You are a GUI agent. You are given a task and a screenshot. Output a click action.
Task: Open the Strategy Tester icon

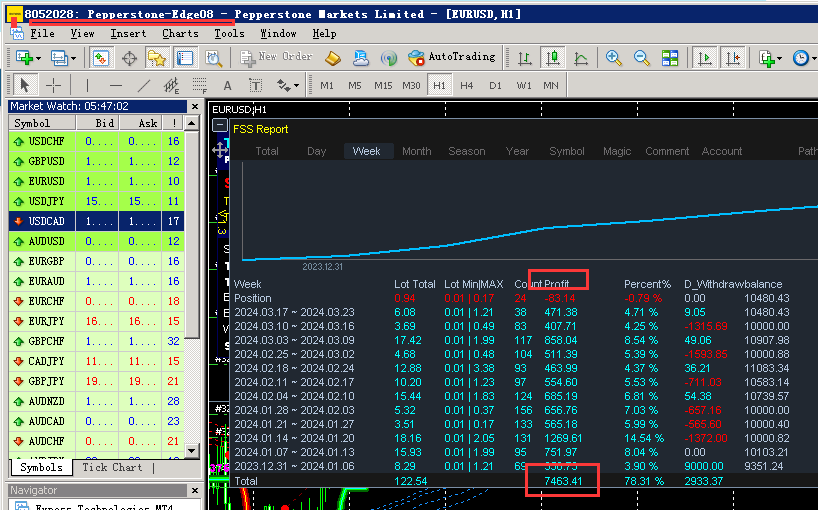pos(213,57)
